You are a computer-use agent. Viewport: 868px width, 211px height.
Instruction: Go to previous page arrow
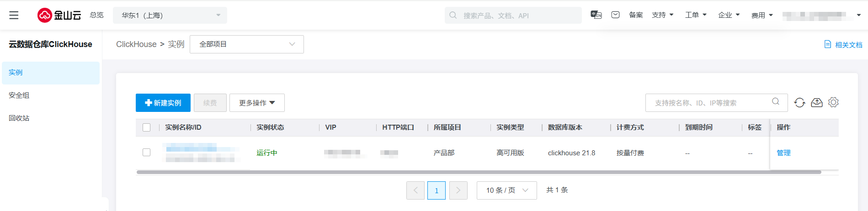pos(415,190)
